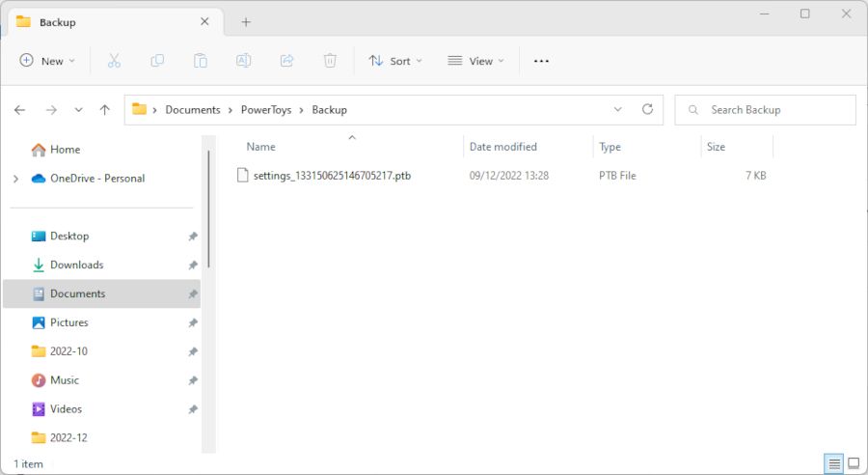
Task: Click the folder icon in address bar
Action: click(140, 109)
